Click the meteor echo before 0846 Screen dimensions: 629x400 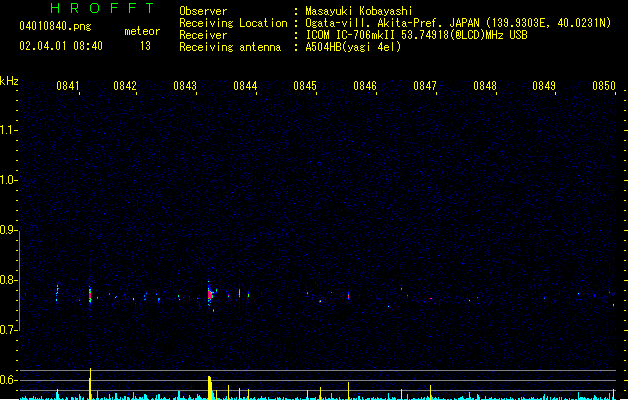(x=348, y=296)
